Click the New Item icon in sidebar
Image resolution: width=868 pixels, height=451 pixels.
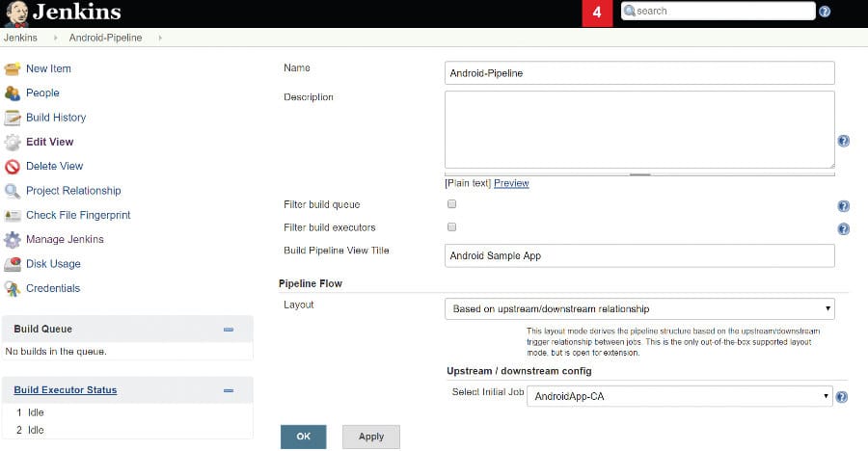(x=12, y=68)
